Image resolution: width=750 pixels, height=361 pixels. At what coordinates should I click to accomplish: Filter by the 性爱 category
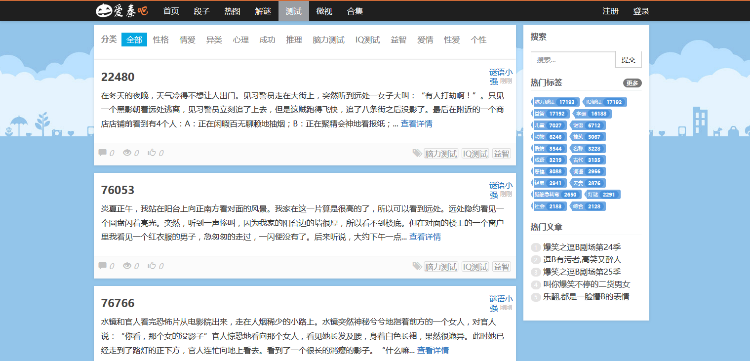452,40
